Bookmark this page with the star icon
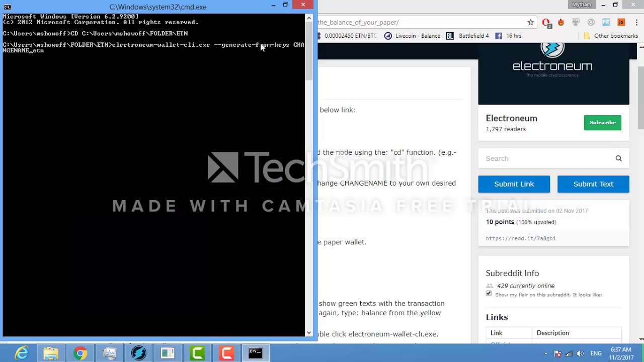The width and height of the screenshot is (644, 362). tap(530, 22)
